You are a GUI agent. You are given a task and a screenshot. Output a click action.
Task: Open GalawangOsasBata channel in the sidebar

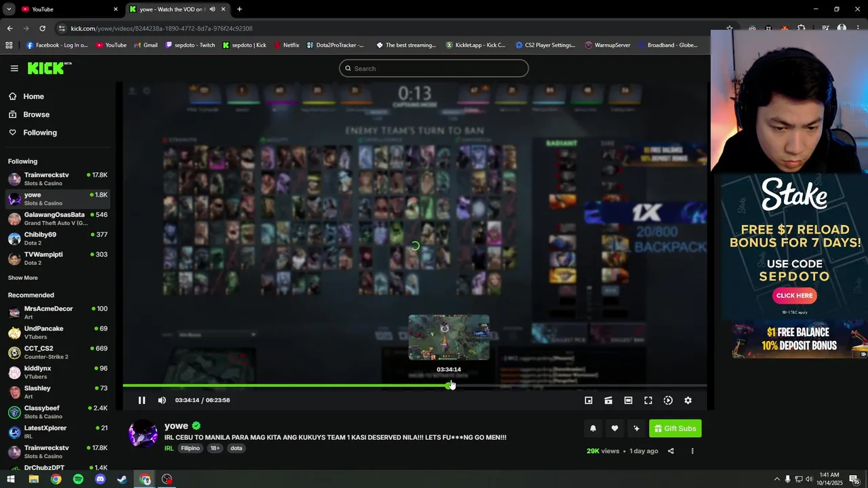59,218
